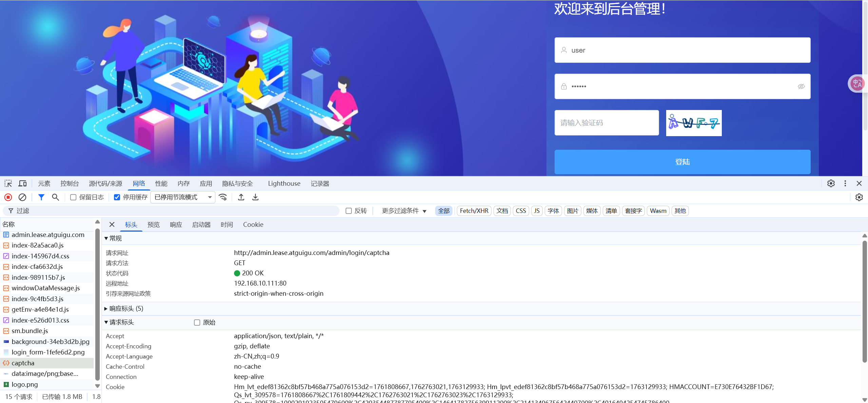
Task: Clear the network log with prohibition icon
Action: 22,197
